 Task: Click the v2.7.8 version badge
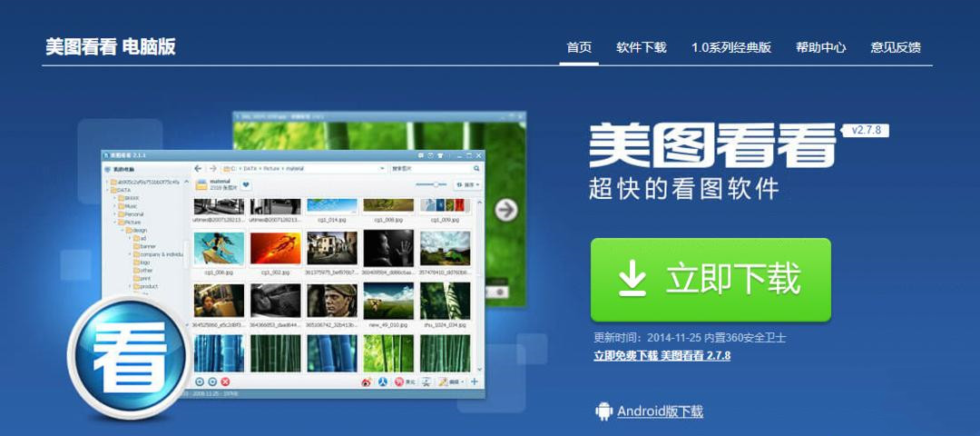(866, 131)
